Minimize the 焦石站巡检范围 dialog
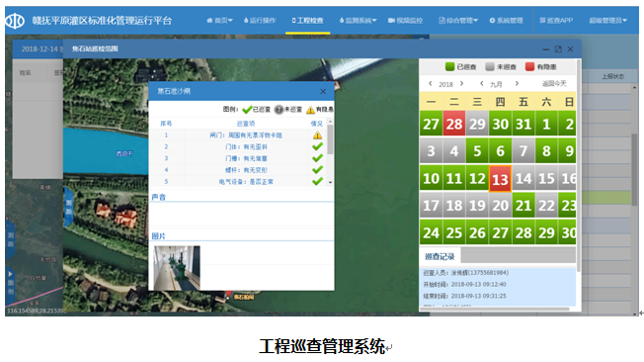Viewport: 644px width, 362px height. coord(546,49)
